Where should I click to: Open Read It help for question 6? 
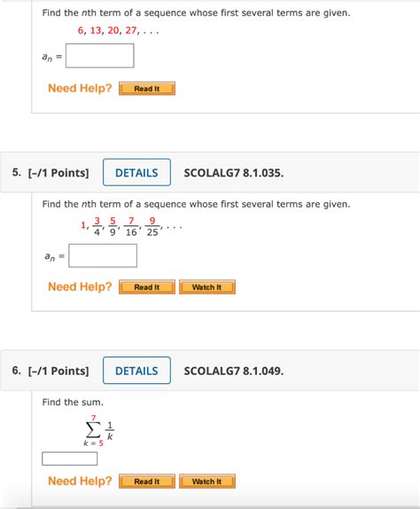tap(147, 482)
